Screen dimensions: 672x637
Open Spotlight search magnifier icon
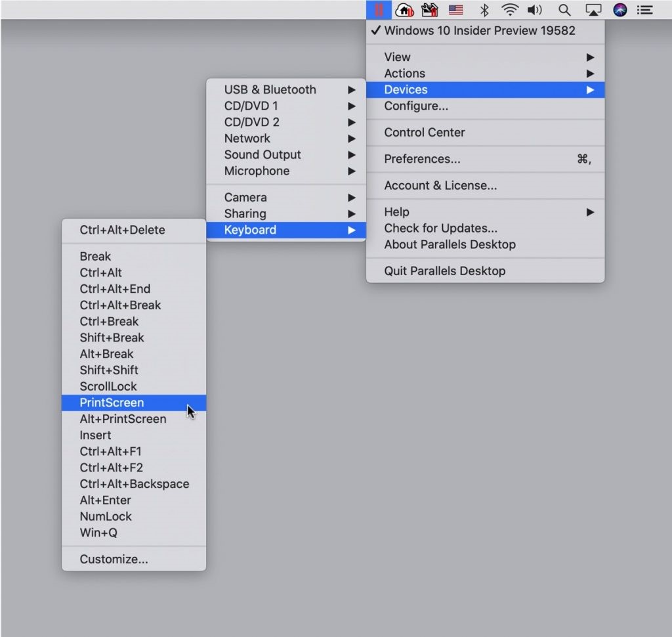pos(564,10)
